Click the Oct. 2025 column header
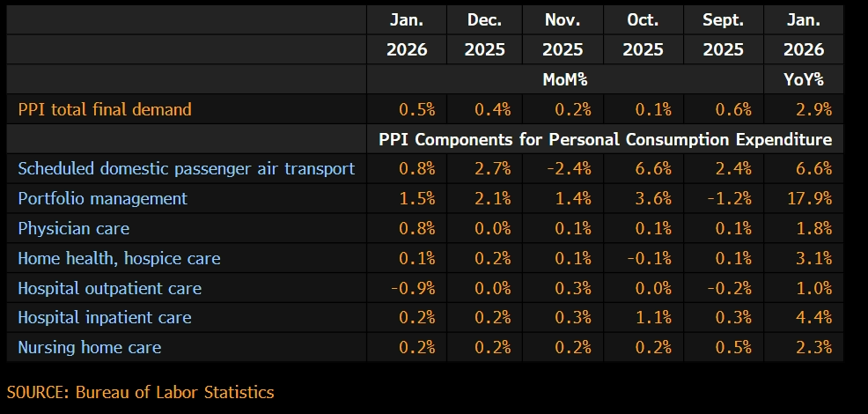Viewport: 868px width, 414px height. pos(644,34)
